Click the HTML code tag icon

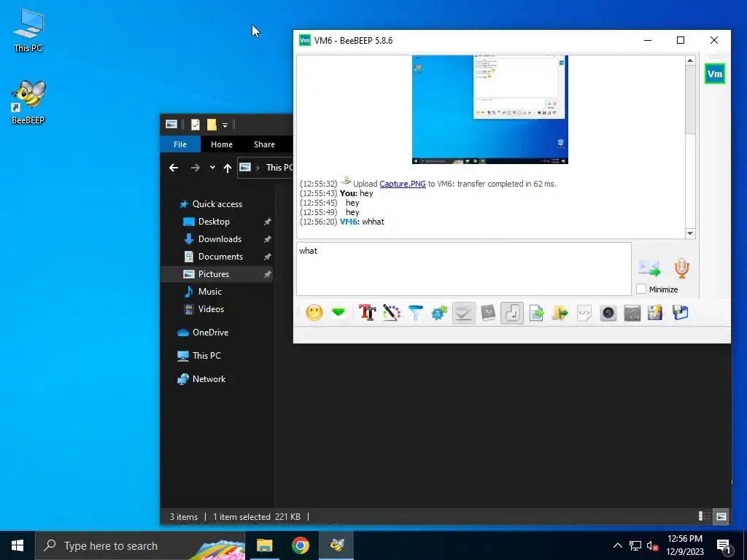click(x=584, y=313)
